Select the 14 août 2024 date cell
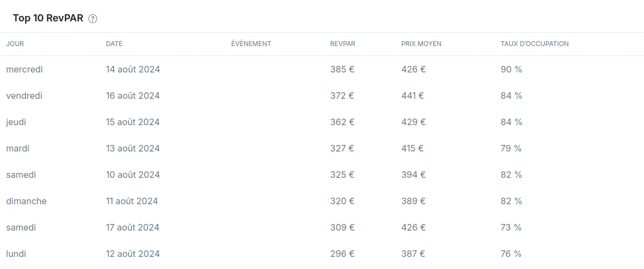 [133, 70]
